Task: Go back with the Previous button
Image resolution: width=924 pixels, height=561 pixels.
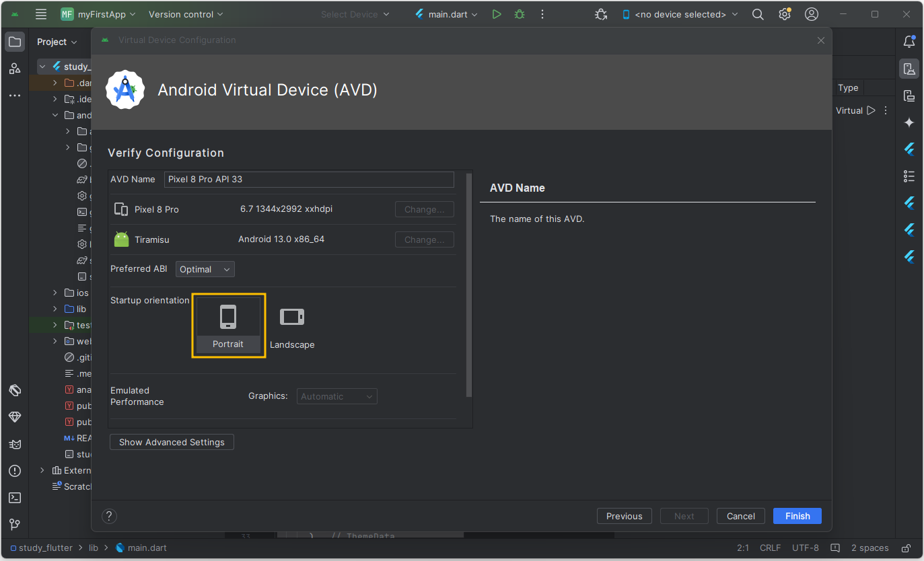Action: pos(625,516)
